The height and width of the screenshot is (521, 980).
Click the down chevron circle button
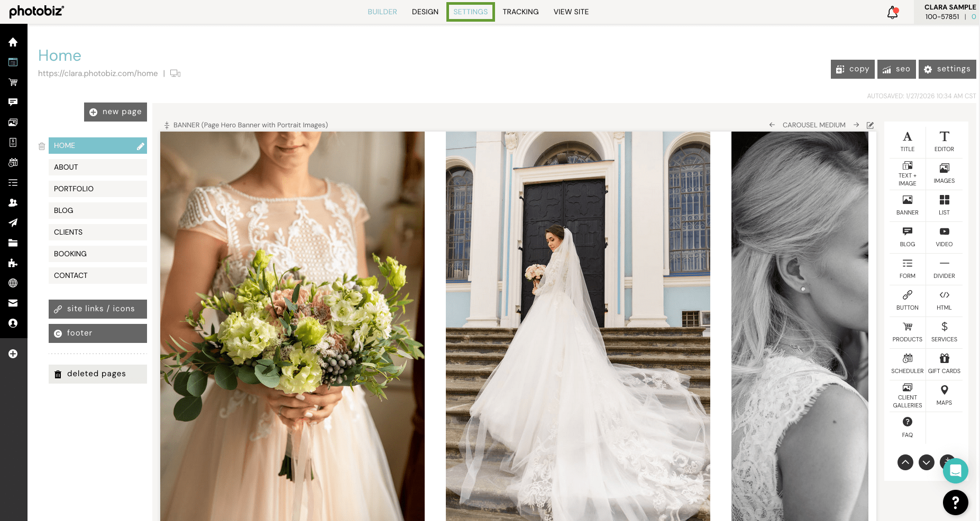[927, 462]
